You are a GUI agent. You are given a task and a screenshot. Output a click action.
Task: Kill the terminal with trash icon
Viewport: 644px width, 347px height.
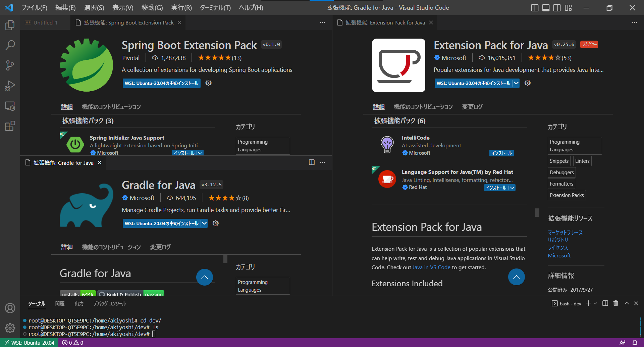coord(615,303)
